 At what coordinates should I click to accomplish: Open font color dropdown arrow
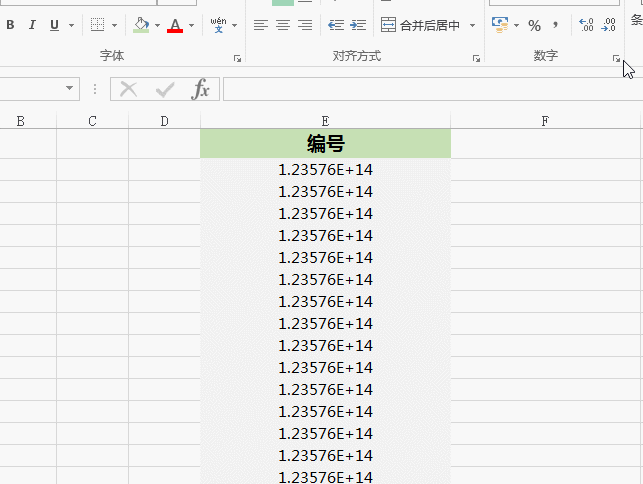tap(192, 25)
